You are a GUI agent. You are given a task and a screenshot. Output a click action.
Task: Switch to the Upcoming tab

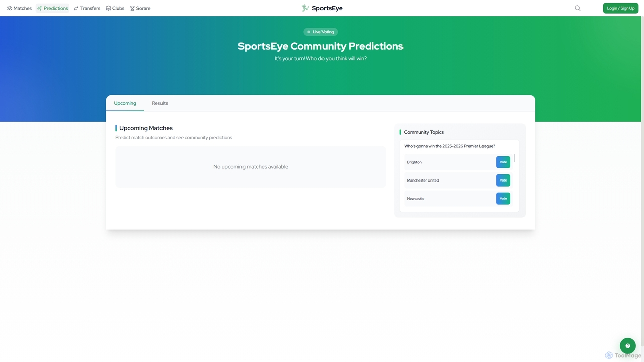125,103
